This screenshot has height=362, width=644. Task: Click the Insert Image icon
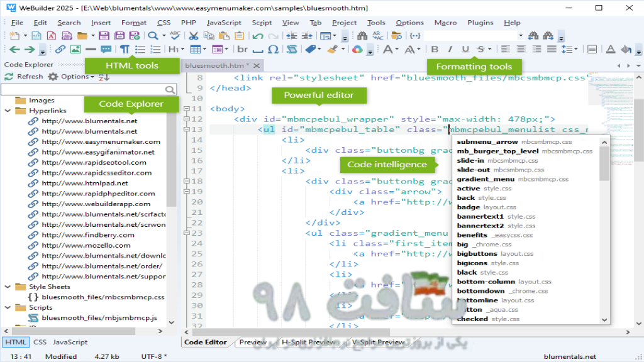75,50
